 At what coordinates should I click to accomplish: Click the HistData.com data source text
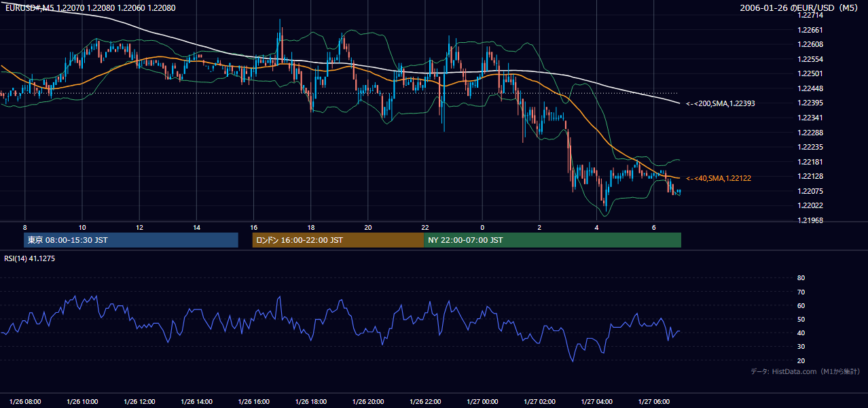pyautogui.click(x=806, y=371)
